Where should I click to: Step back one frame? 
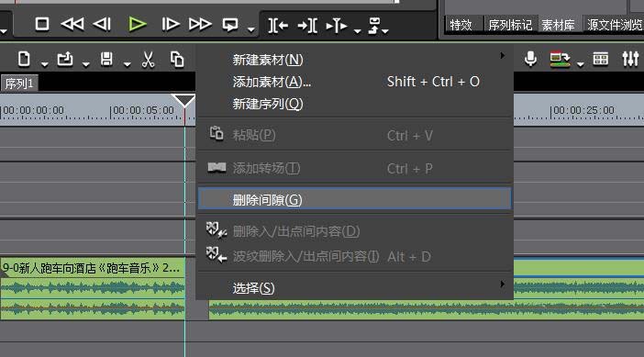pyautogui.click(x=102, y=24)
